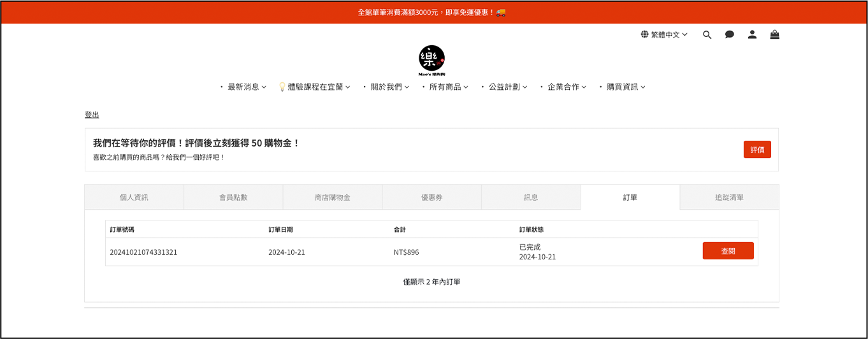Switch to the 會員點數 tab
The height and width of the screenshot is (339, 868).
tap(233, 198)
